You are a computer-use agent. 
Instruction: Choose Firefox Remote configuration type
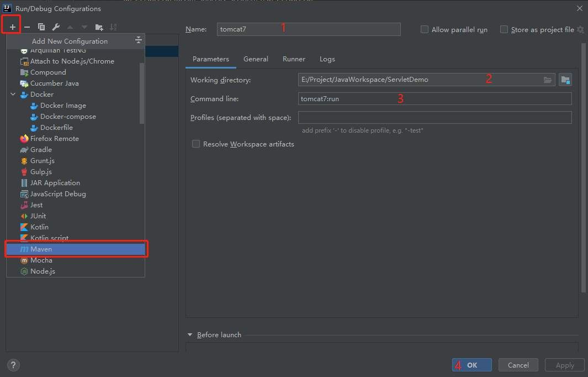pos(76,139)
